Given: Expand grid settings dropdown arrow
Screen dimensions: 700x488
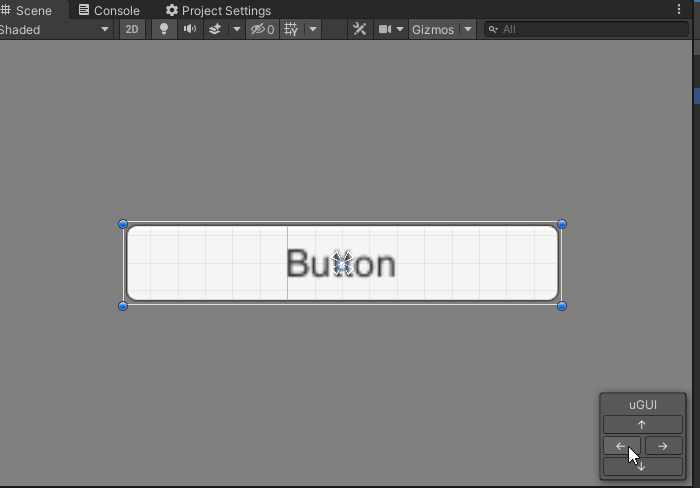Looking at the screenshot, I should coord(313,29).
